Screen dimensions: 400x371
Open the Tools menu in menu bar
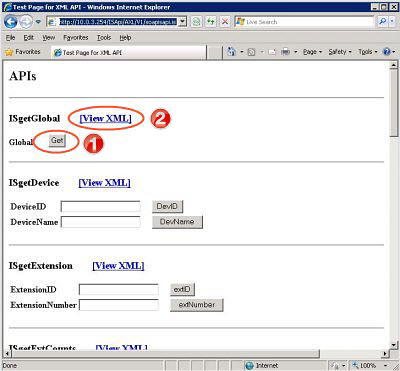click(104, 38)
